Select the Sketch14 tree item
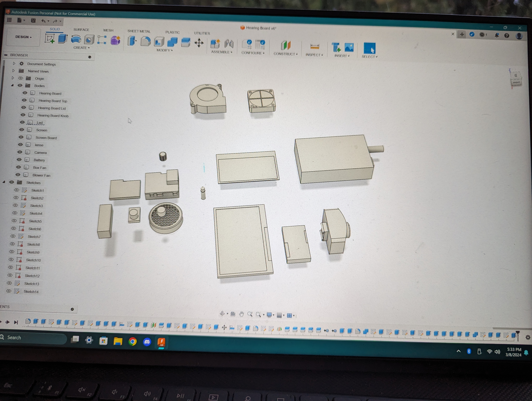This screenshot has height=401, width=532. click(31, 291)
